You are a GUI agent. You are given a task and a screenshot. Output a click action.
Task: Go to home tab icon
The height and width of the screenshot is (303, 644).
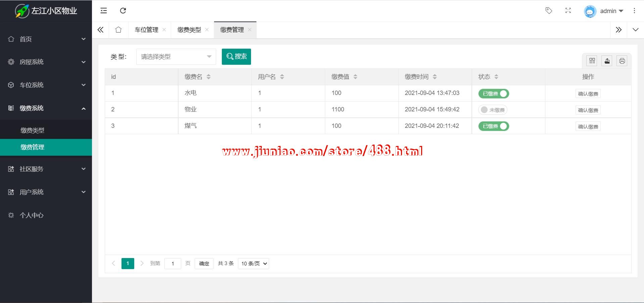(x=118, y=30)
